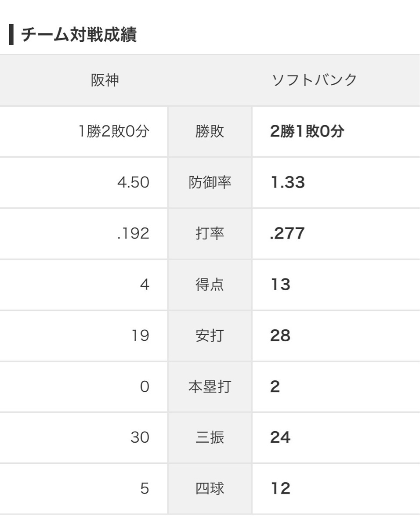Image resolution: width=420 pixels, height=527 pixels.
Task: Click the 四球 row label
Action: [210, 489]
